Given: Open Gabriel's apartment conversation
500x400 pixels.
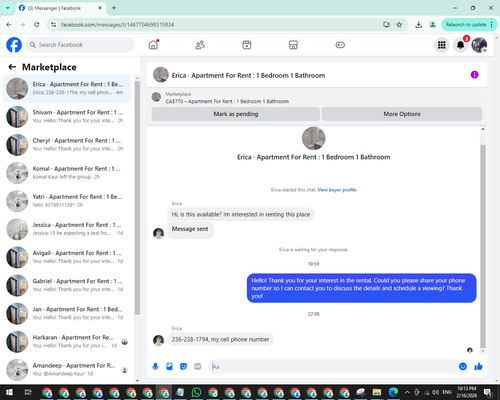Looking at the screenshot, I should pyautogui.click(x=67, y=285).
